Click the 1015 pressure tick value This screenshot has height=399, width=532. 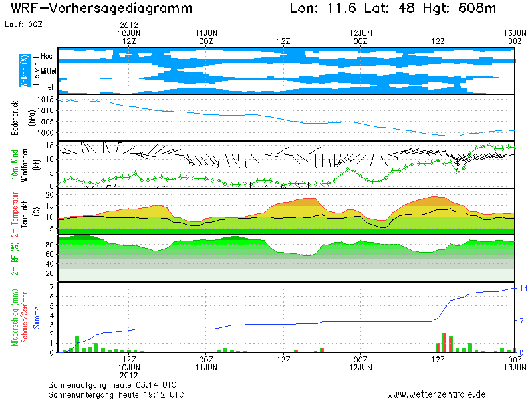pos(45,99)
